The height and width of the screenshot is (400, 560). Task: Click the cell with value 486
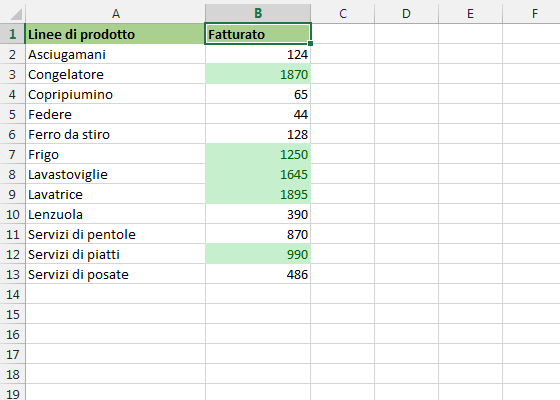258,274
